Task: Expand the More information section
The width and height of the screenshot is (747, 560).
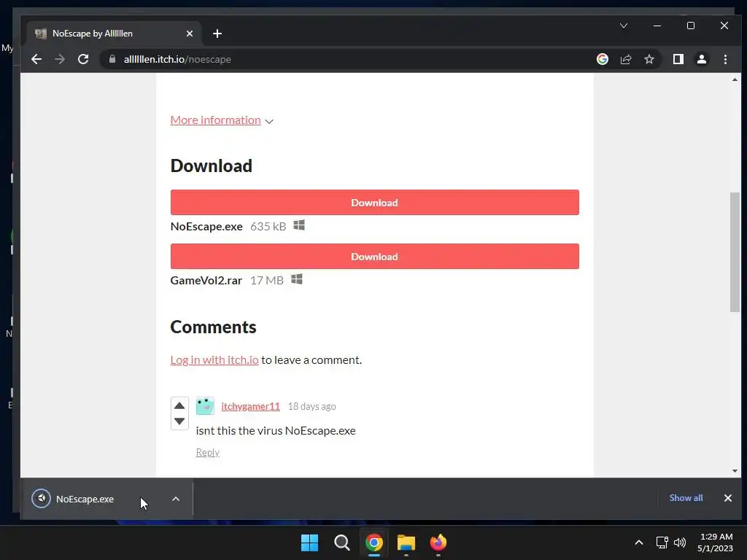Action: coord(222,120)
